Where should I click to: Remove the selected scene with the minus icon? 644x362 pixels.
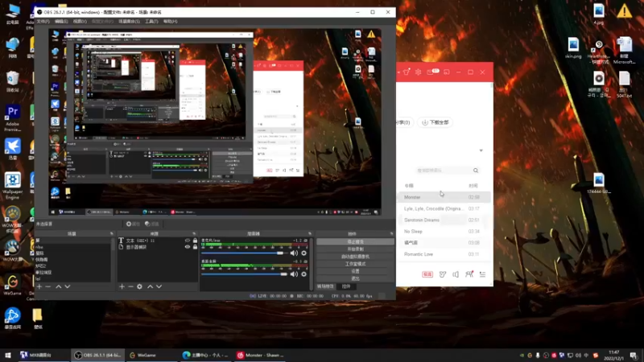click(48, 286)
